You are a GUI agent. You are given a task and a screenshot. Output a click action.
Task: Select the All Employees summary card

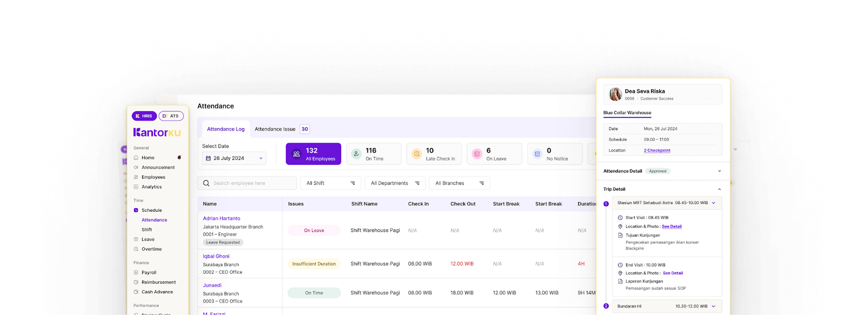(314, 154)
